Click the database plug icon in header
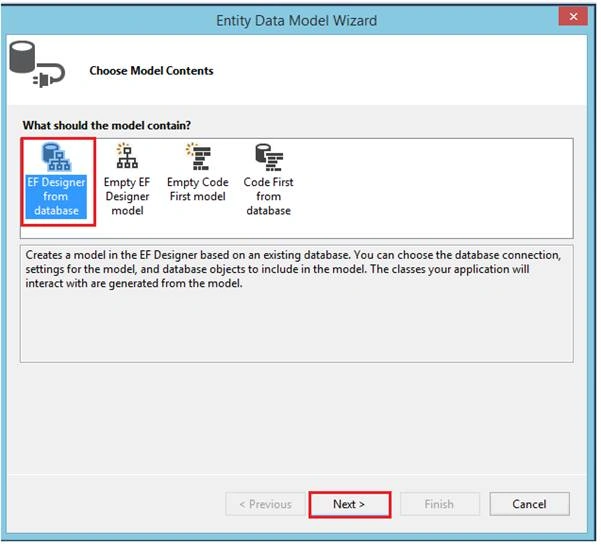The width and height of the screenshot is (601, 545). [x=37, y=64]
